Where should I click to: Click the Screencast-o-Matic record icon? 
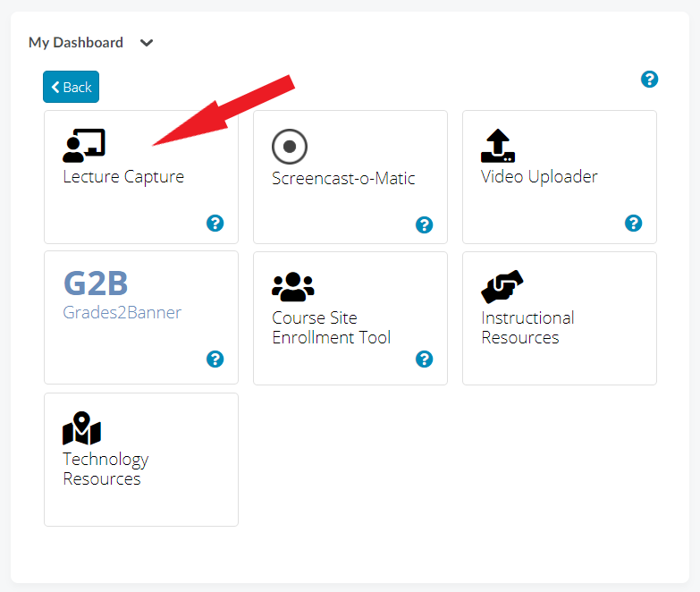[x=290, y=147]
